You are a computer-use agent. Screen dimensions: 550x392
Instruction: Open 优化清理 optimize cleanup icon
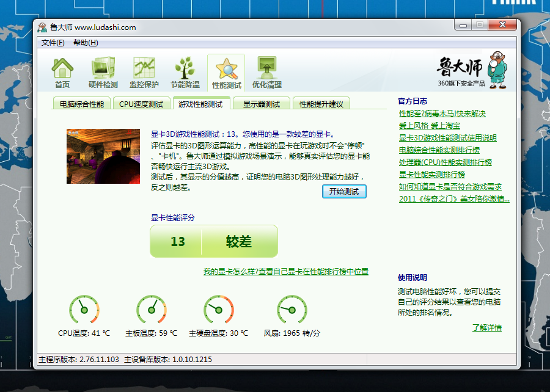click(266, 73)
